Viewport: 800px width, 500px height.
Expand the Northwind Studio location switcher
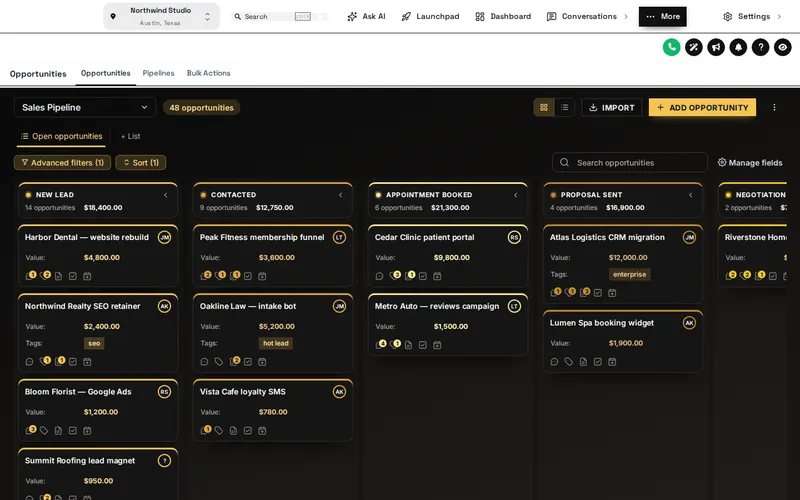[x=161, y=16]
